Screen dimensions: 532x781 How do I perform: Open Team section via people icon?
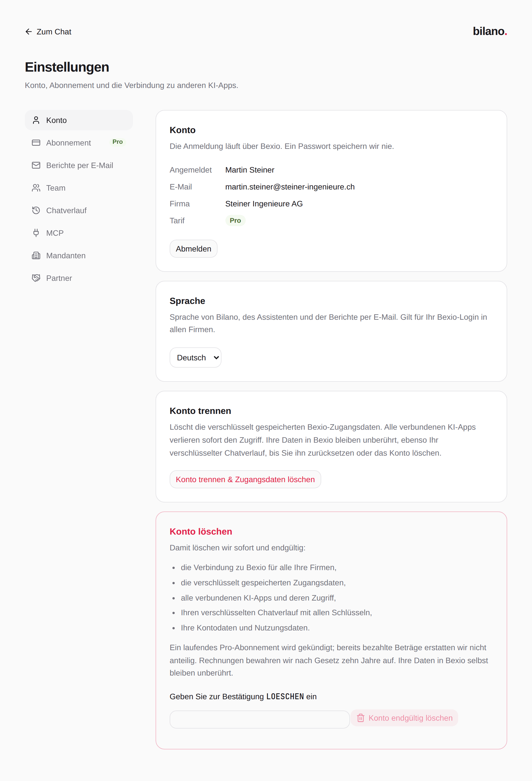36,188
